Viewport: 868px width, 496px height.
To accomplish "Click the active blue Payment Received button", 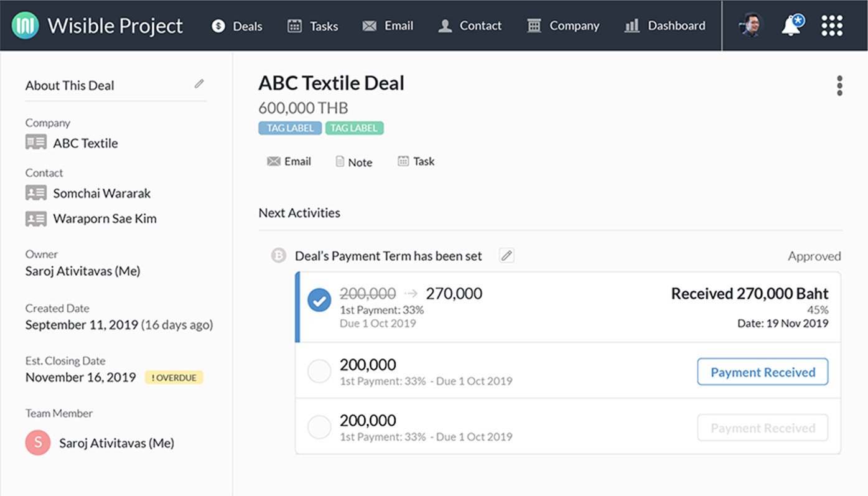I will point(763,372).
